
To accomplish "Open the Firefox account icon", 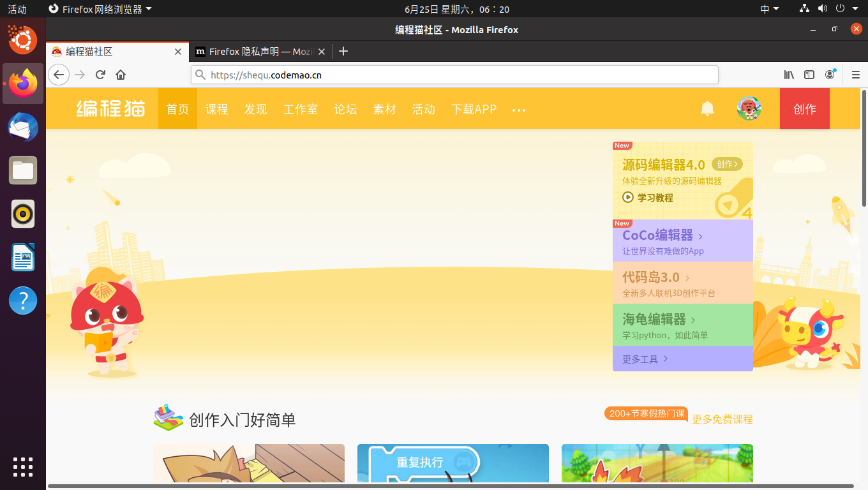I will 830,75.
